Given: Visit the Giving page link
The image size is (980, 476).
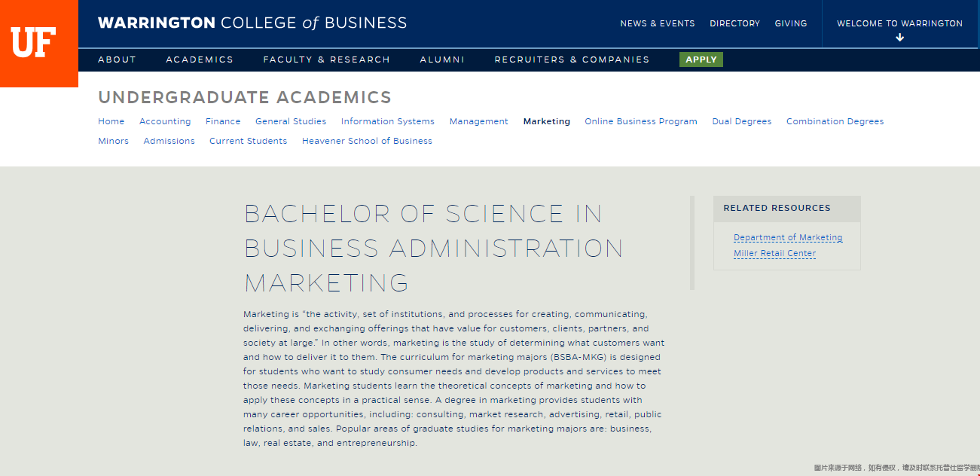Looking at the screenshot, I should pos(791,23).
